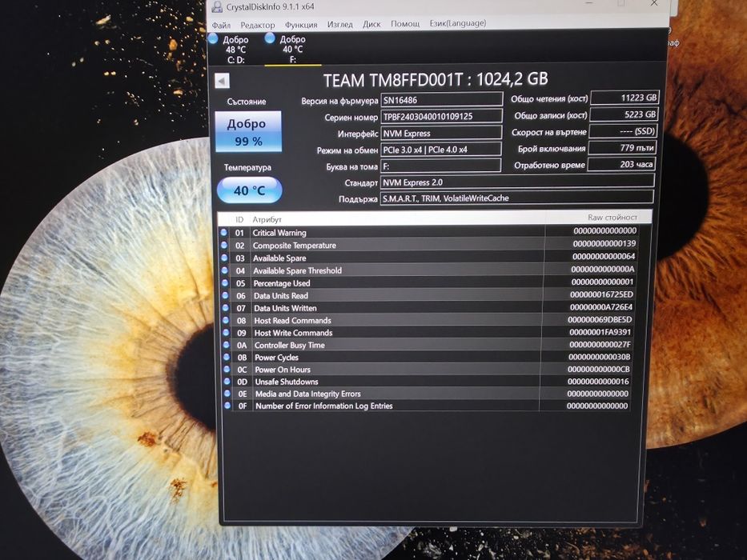The width and height of the screenshot is (747, 560).
Task: Select the Available Spare Threshold row
Action: (429, 270)
